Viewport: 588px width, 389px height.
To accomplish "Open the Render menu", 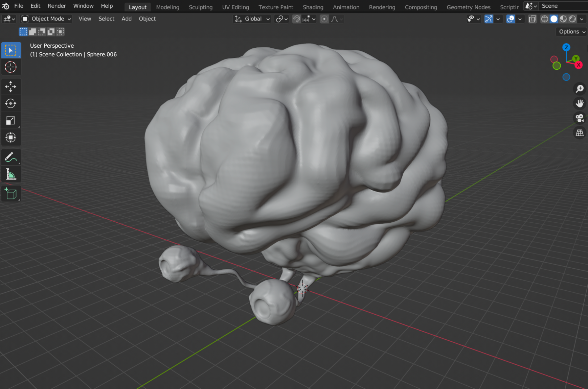I will 56,6.
